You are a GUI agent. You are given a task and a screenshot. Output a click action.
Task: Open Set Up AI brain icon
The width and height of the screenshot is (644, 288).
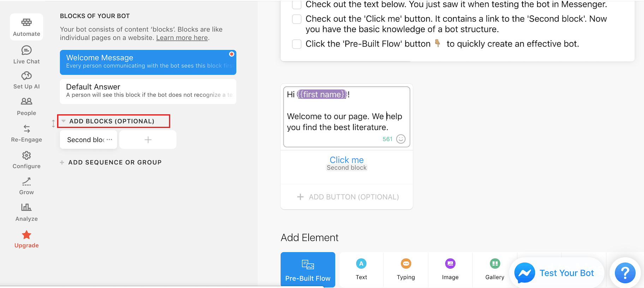pyautogui.click(x=26, y=76)
